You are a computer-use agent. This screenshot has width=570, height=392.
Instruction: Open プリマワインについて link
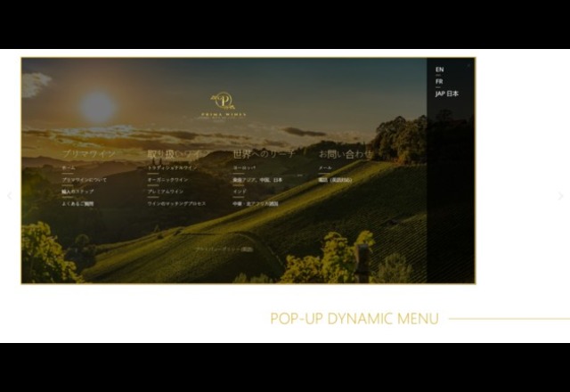coord(85,180)
